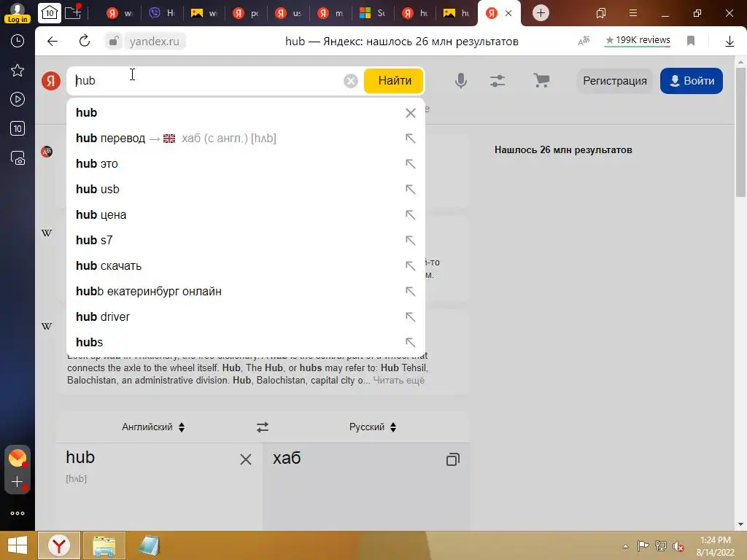
Task: Switch to the Viber 'H' tab
Action: coord(161,13)
